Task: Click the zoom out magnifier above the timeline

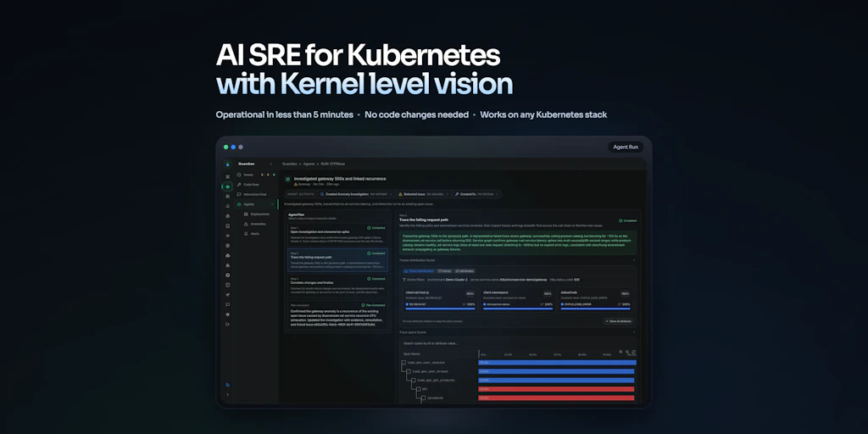Action: click(x=627, y=352)
